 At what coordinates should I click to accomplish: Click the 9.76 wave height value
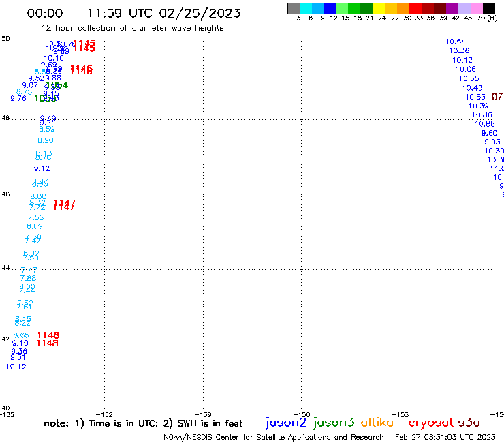[x=18, y=98]
